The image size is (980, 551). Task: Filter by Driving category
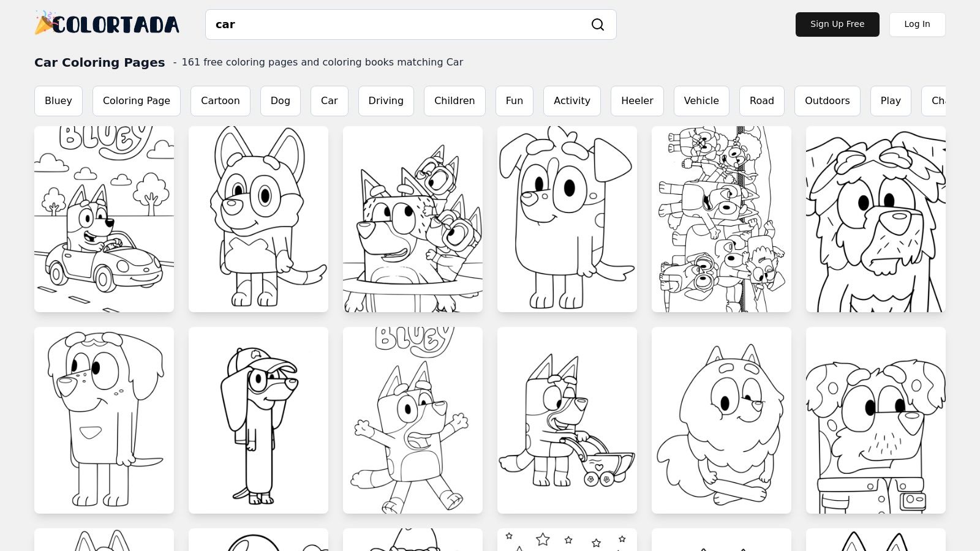click(386, 100)
